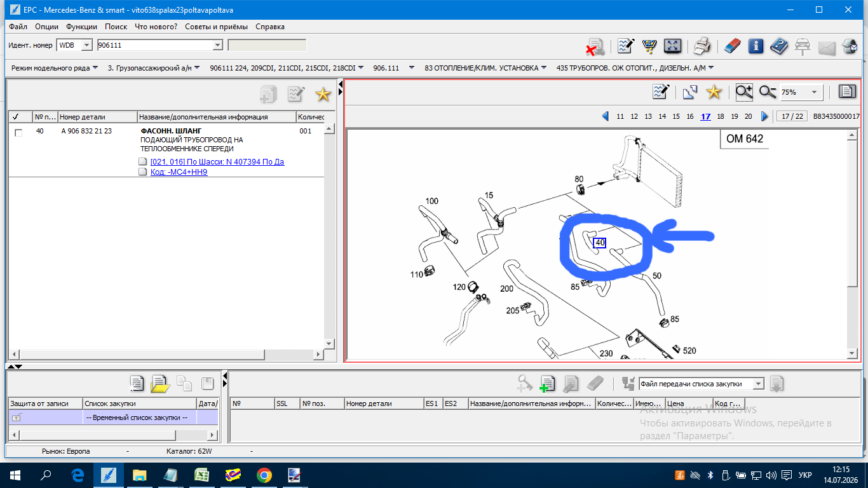Expand the 906.111 dropdown
868x488 pixels.
pyautogui.click(x=412, y=68)
